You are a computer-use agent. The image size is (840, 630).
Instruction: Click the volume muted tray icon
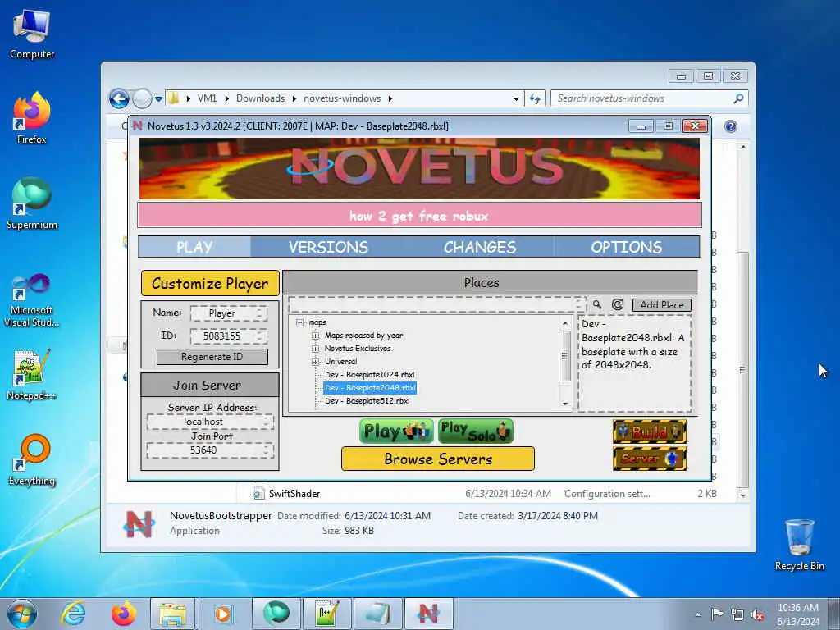pyautogui.click(x=758, y=615)
